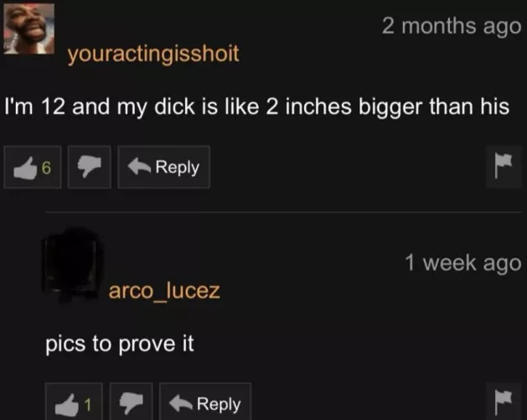Reply to arco_lucez's comment
Screen dimensions: 527x420
click(x=205, y=402)
